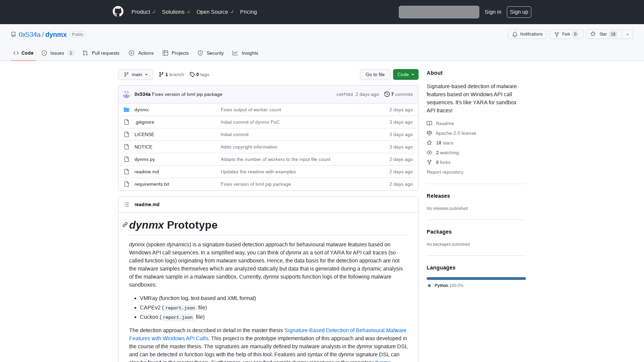
Task: Open the LICENSE file
Action: 144,134
